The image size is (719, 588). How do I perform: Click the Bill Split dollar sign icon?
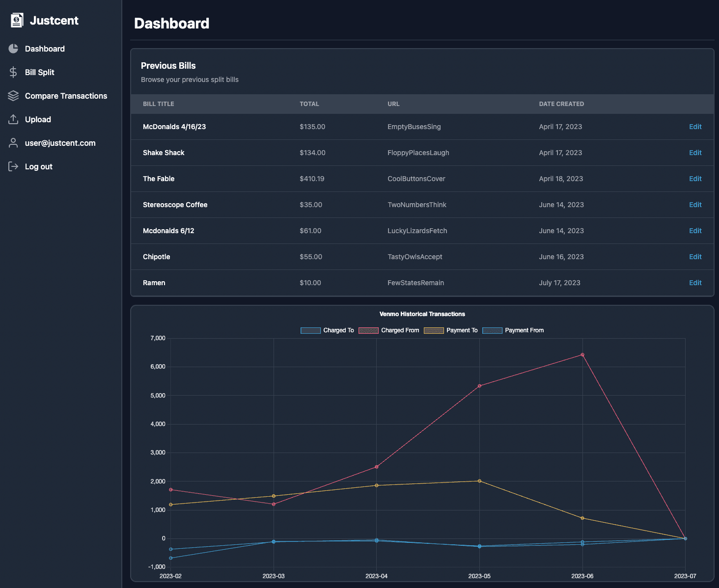(13, 72)
